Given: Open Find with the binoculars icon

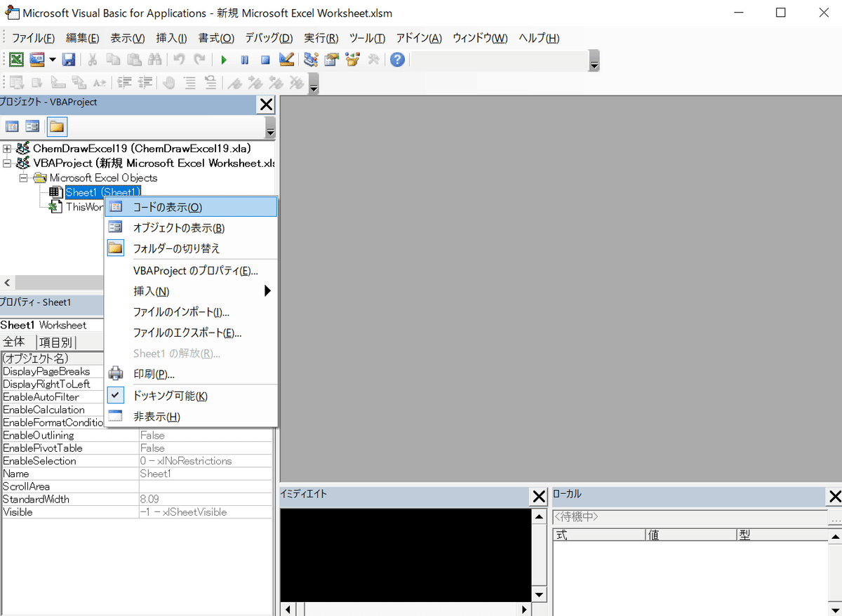Looking at the screenshot, I should point(155,60).
